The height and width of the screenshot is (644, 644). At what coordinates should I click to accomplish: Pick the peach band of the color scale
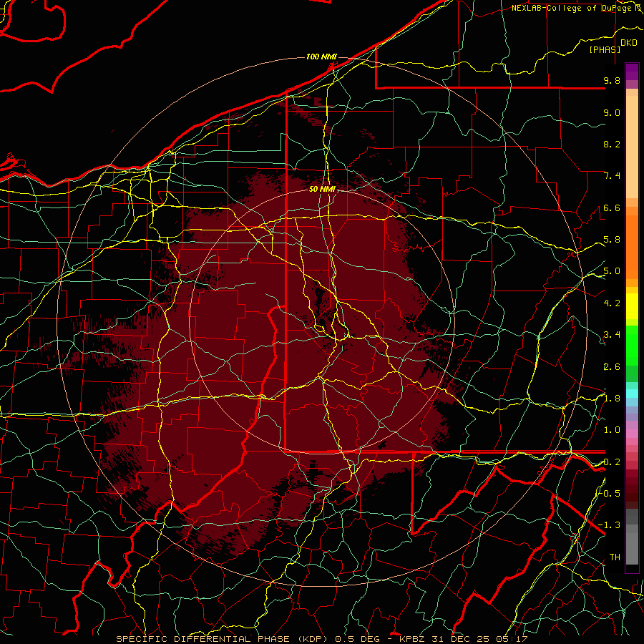pos(632,148)
